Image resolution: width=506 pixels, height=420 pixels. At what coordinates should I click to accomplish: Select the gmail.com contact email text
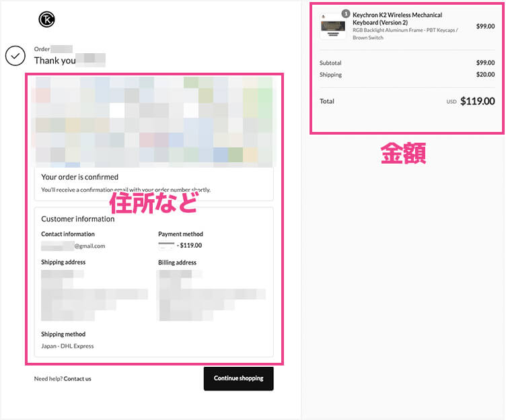coord(89,246)
